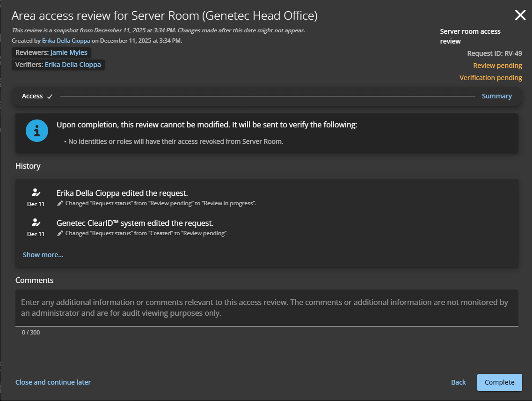This screenshot has width=532, height=401.
Task: Close the area access review dialog
Action: point(520,15)
